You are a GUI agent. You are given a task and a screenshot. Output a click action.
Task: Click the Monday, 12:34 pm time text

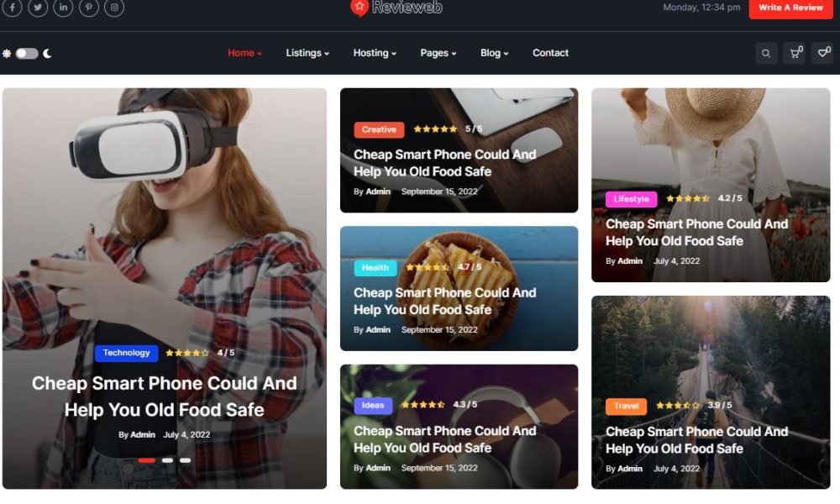(701, 8)
